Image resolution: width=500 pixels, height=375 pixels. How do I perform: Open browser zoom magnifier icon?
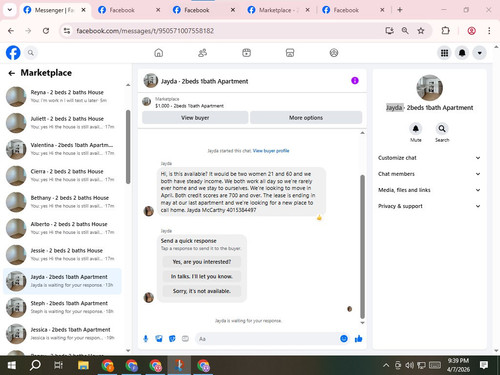(405, 31)
